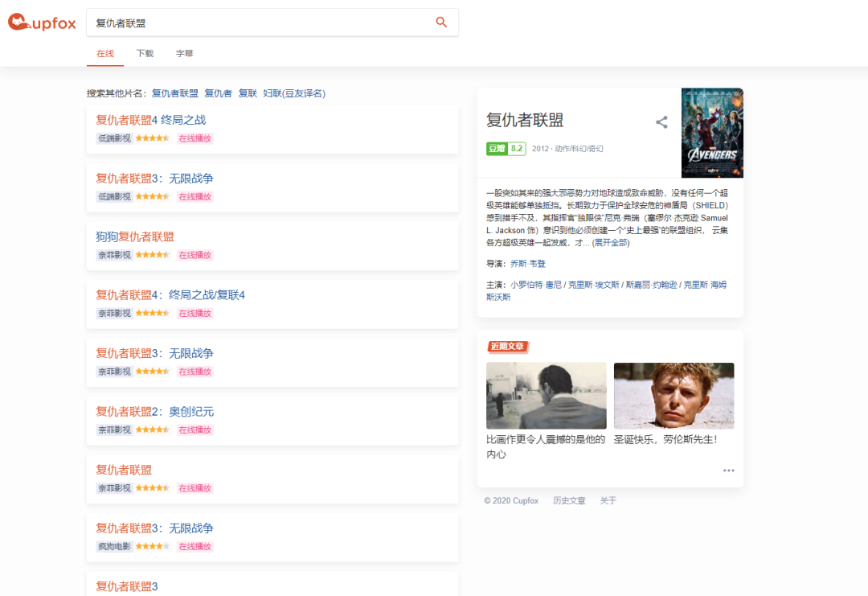This screenshot has width=868, height=596.
Task: Switch to the 在线 tab
Action: (x=105, y=53)
